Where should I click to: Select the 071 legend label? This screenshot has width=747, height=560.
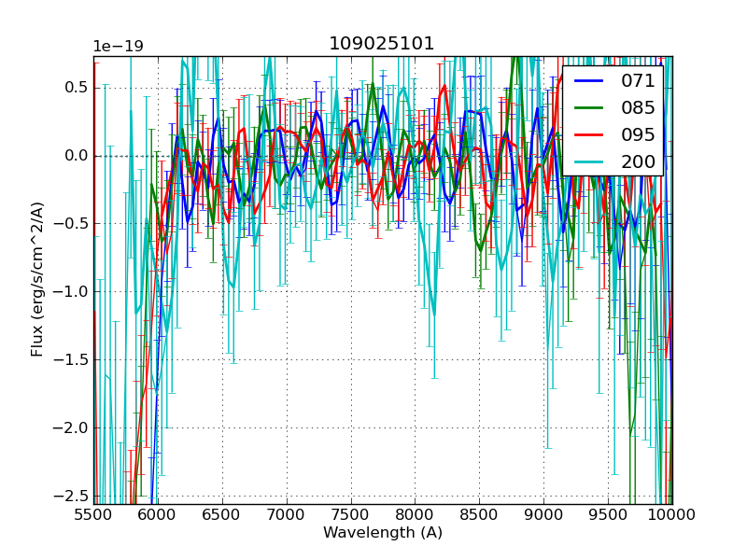[639, 80]
